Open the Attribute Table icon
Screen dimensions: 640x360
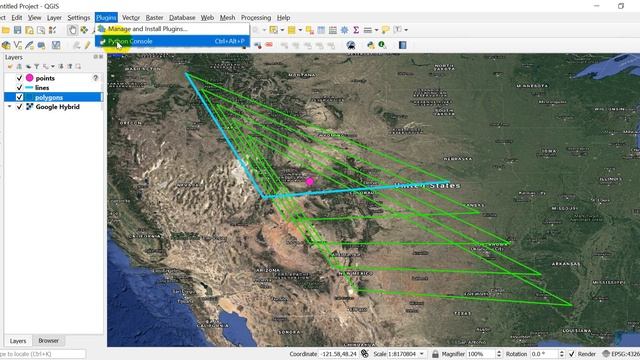point(321,30)
